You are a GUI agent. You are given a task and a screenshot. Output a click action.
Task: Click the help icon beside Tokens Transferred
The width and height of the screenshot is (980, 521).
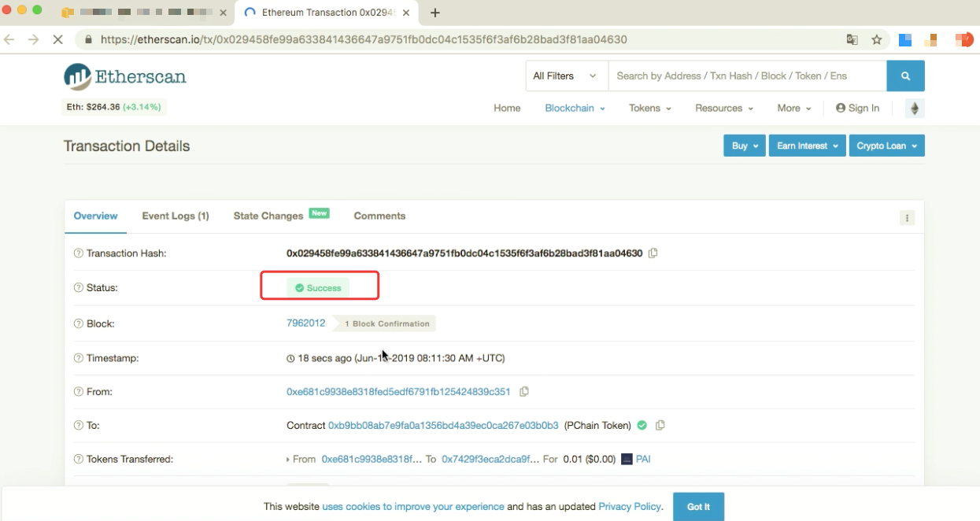click(78, 460)
